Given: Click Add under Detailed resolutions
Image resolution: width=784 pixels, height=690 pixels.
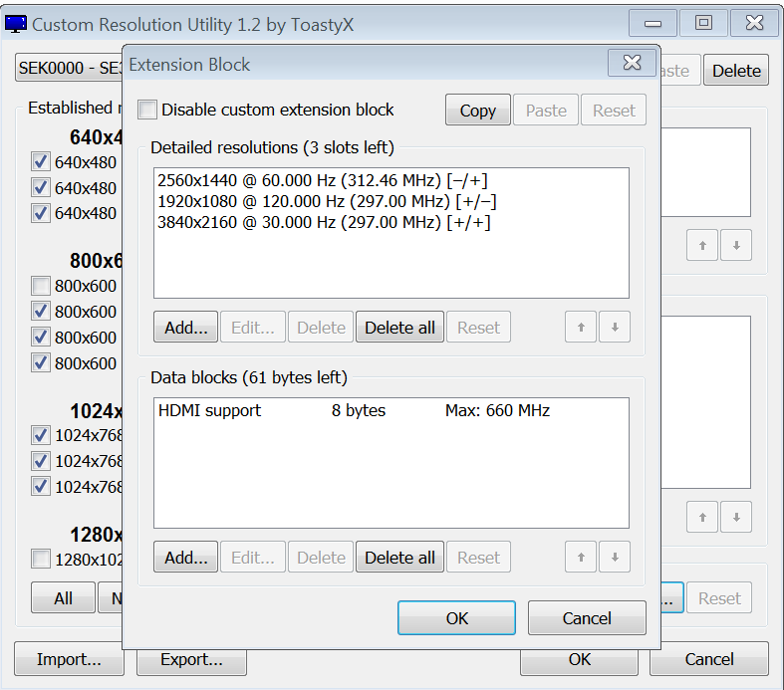Looking at the screenshot, I should point(185,328).
